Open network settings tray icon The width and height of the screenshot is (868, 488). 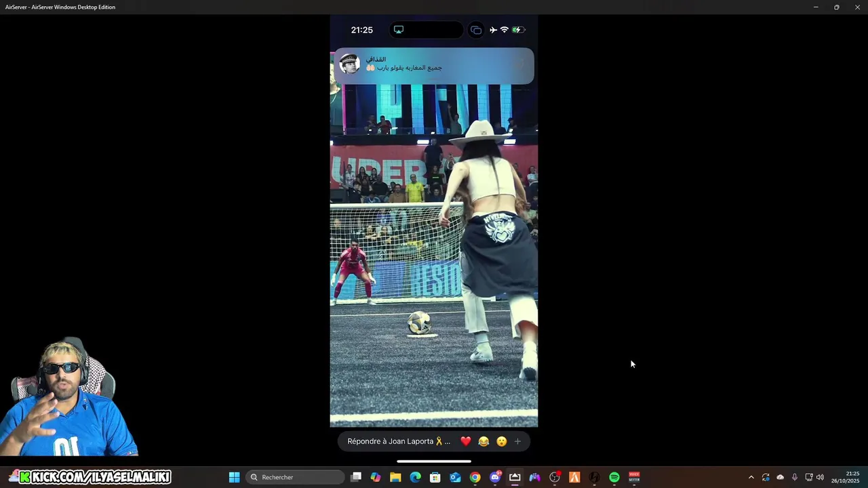pos(809,477)
